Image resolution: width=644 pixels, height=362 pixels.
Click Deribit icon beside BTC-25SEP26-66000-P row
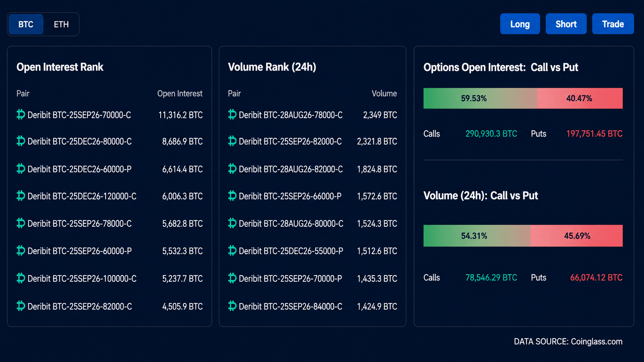[232, 196]
